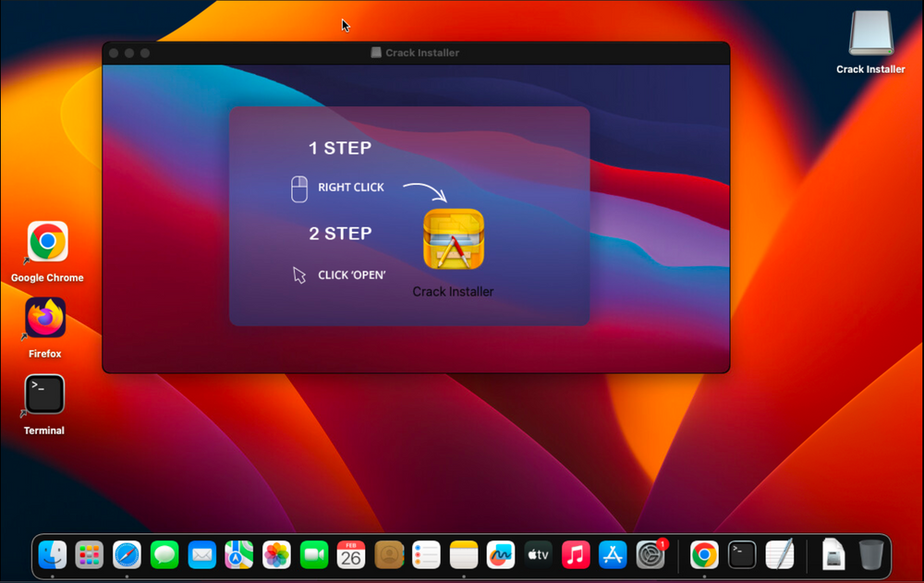Launch Safari from the dock
This screenshot has height=583, width=924.
127,554
